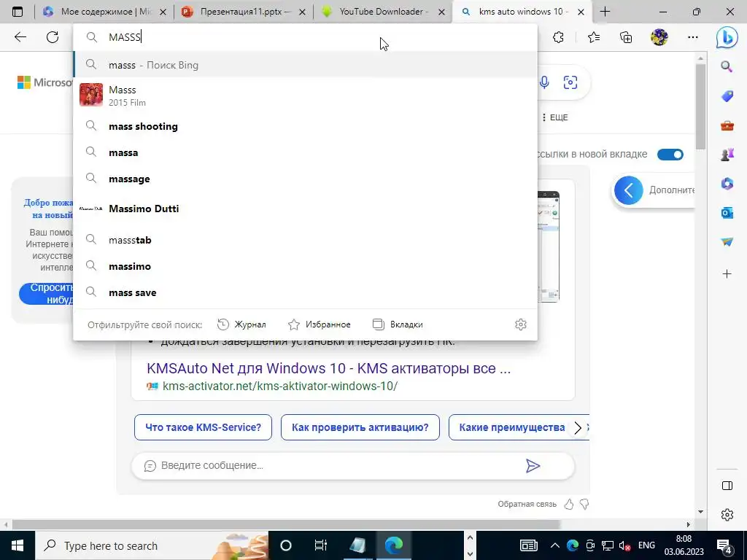
Task: Pick 'massa' suggestion
Action: pos(306,152)
